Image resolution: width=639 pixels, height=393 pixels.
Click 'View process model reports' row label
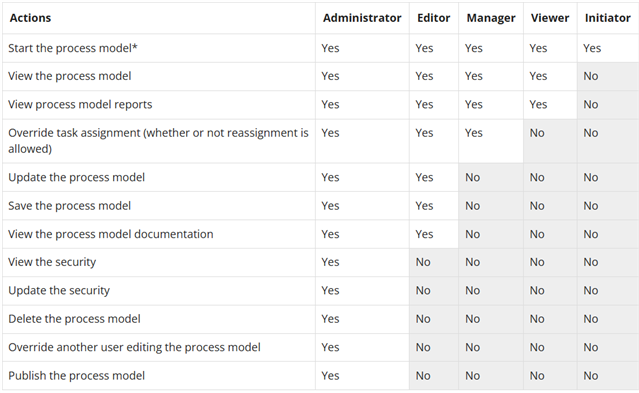pyautogui.click(x=80, y=104)
